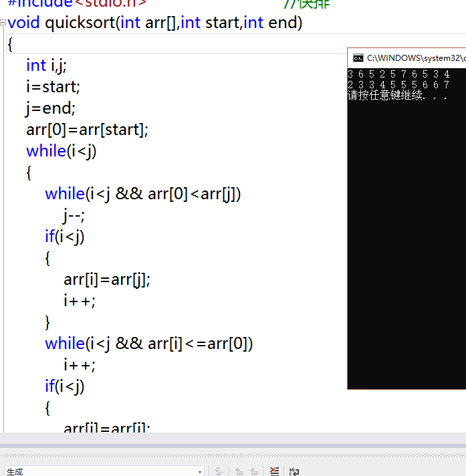Click the console line 3 6 5 2 5 7 6 5 3 4
This screenshot has width=466, height=476.
click(x=398, y=74)
